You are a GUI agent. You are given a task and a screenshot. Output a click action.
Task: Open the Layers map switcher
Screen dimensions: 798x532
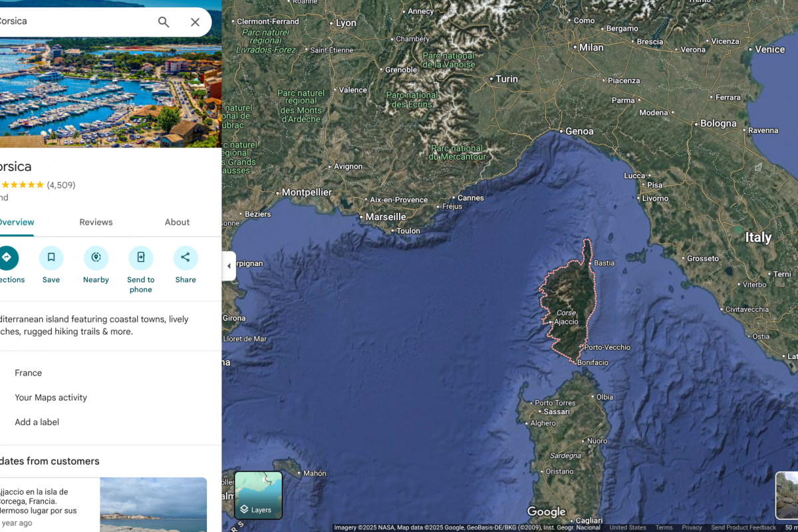click(258, 495)
